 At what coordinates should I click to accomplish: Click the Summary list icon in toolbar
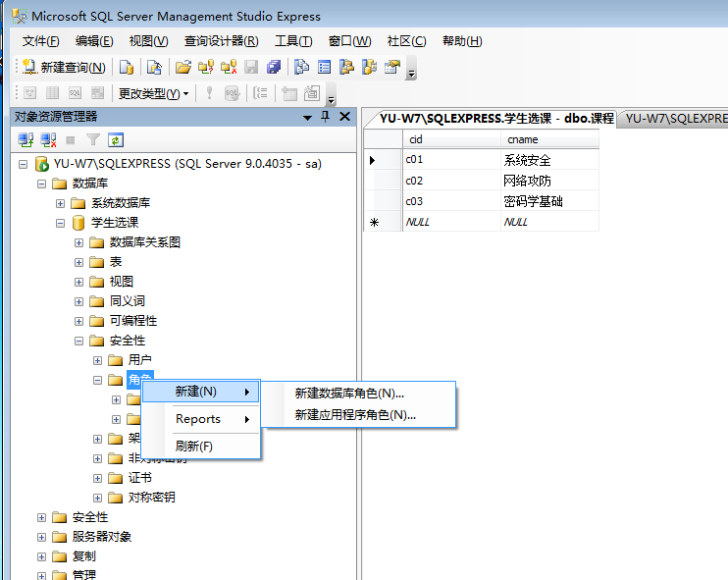[324, 68]
